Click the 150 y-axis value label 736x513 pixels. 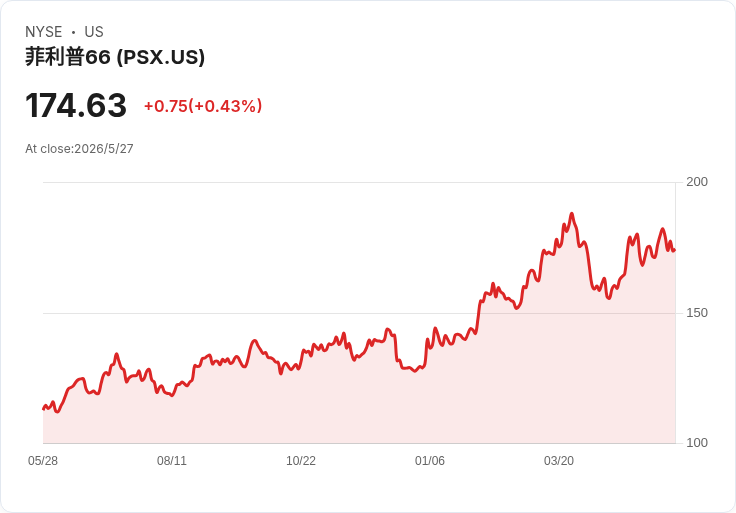(697, 313)
